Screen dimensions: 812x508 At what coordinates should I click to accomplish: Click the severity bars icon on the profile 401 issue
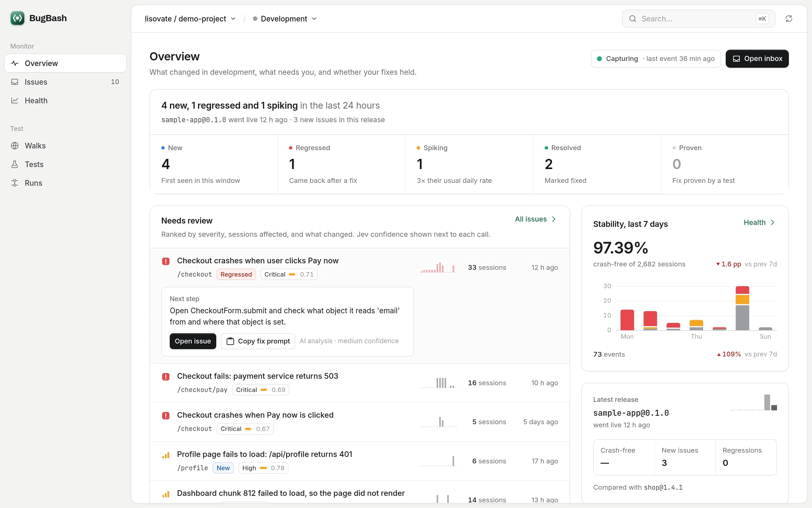click(166, 455)
